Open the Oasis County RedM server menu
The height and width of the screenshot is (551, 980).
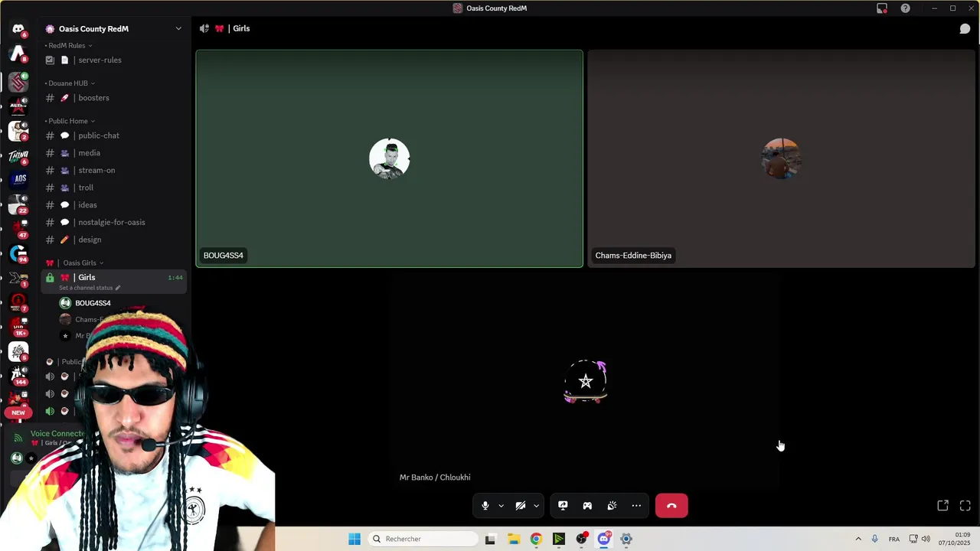(x=114, y=29)
